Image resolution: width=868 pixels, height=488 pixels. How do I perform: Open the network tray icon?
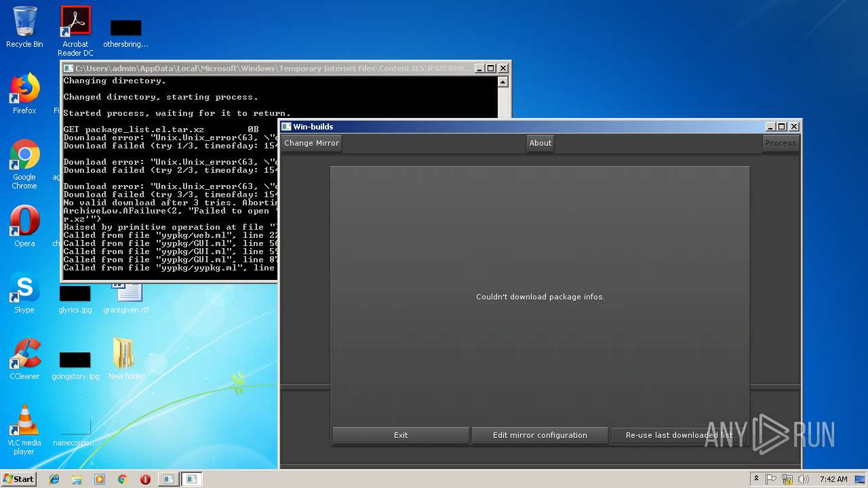click(787, 479)
